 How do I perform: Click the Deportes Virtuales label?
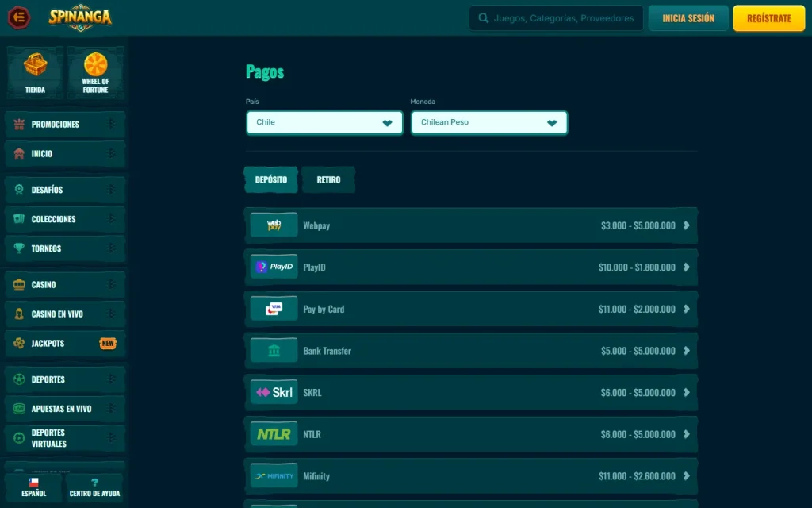[x=48, y=438]
